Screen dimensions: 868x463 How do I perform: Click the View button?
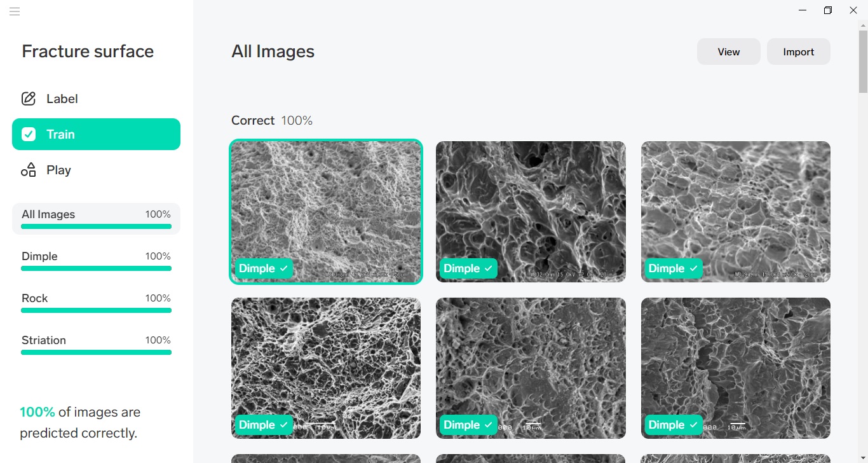[x=729, y=52]
